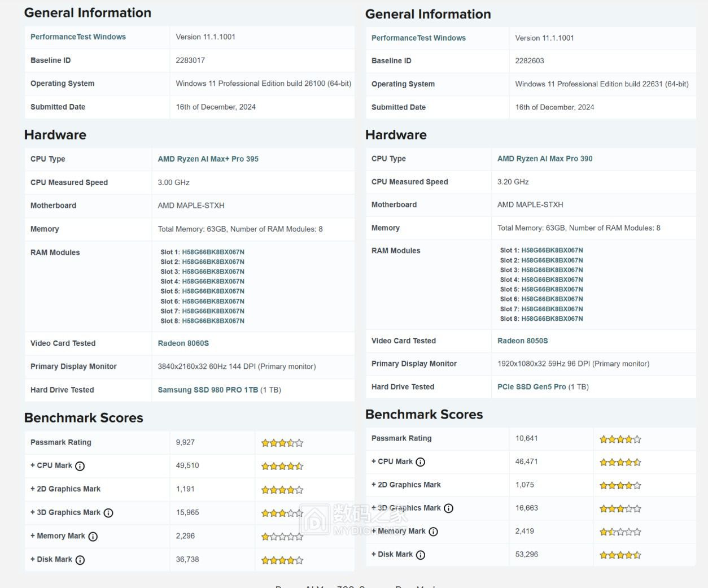This screenshot has width=708, height=588.
Task: Open PerformanceTest Windows link for baseline 2282603
Action: pos(418,38)
